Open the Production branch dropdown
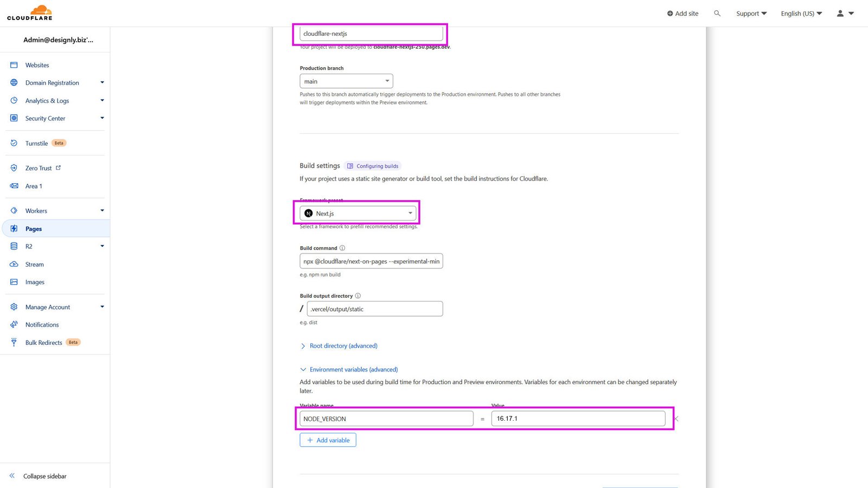This screenshot has width=868, height=488. (x=346, y=81)
